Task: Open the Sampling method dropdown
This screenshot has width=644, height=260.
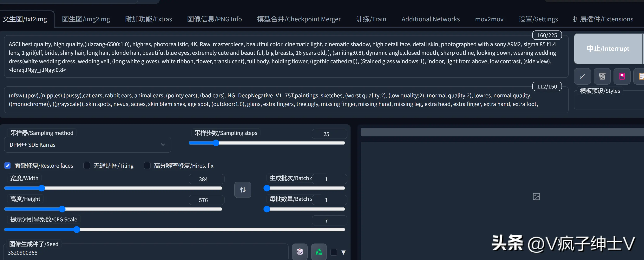Action: coord(88,145)
